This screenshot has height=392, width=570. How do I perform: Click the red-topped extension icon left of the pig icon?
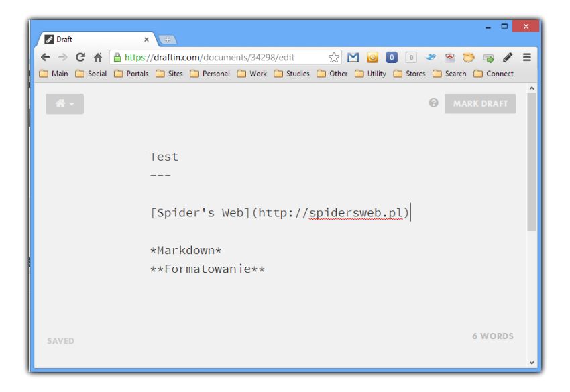(x=450, y=58)
